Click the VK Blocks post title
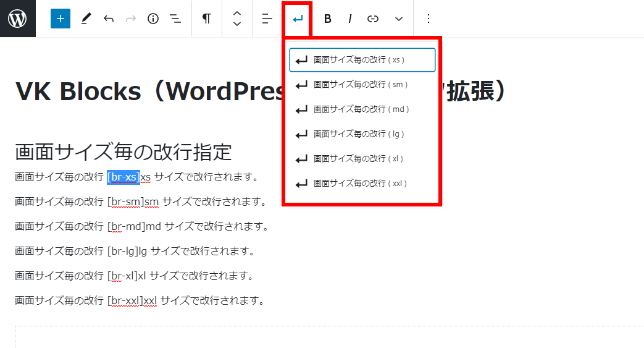 [x=261, y=91]
